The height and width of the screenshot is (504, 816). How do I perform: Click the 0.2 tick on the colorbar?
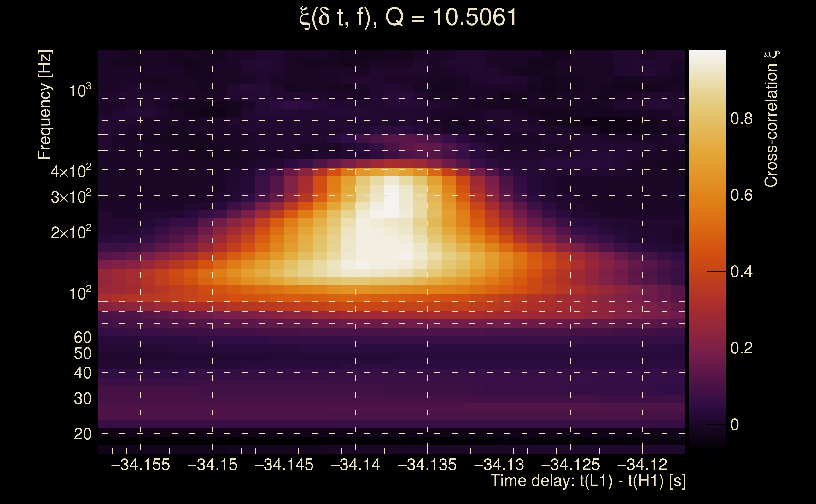click(741, 348)
